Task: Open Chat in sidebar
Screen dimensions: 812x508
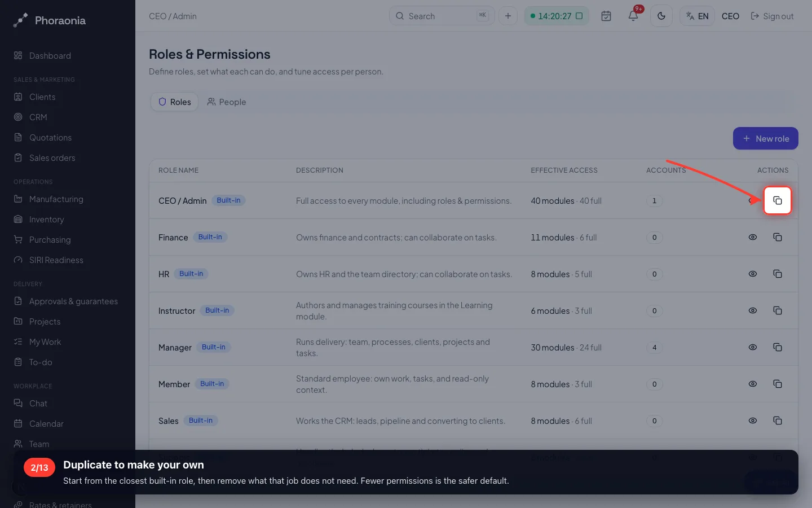Action: point(68,403)
